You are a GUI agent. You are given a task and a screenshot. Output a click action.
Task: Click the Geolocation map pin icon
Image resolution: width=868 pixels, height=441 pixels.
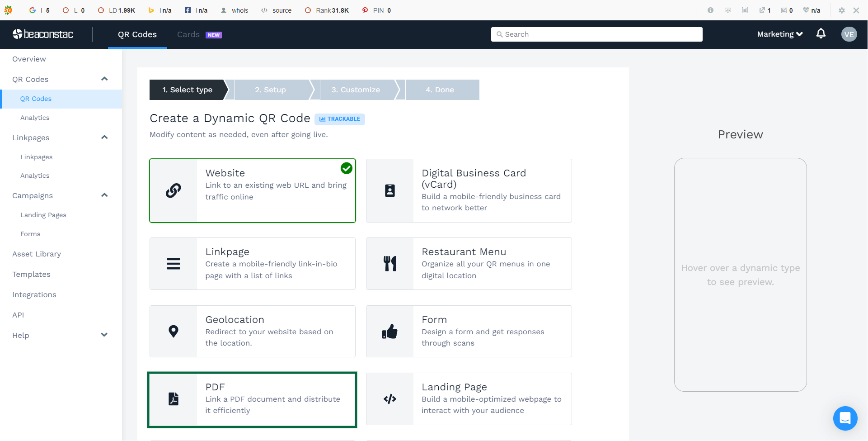(174, 331)
